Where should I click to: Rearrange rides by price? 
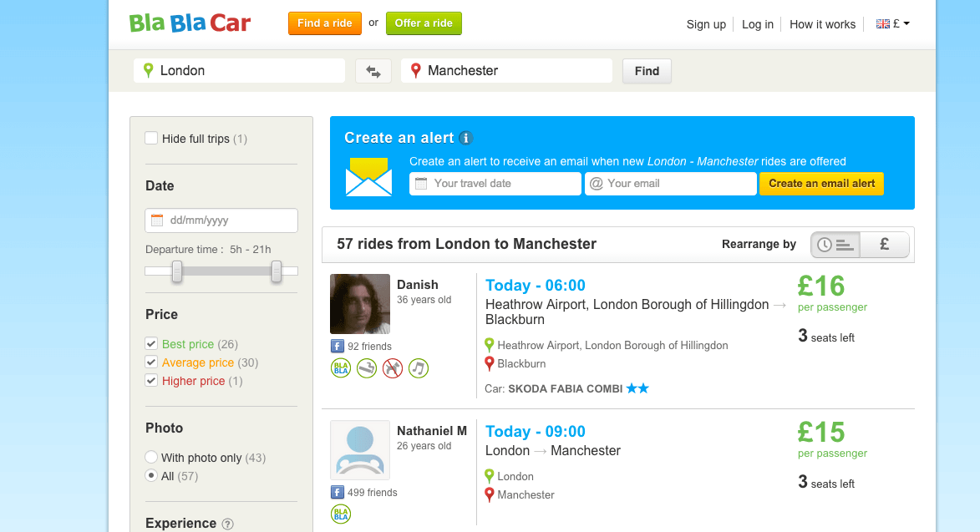[884, 245]
